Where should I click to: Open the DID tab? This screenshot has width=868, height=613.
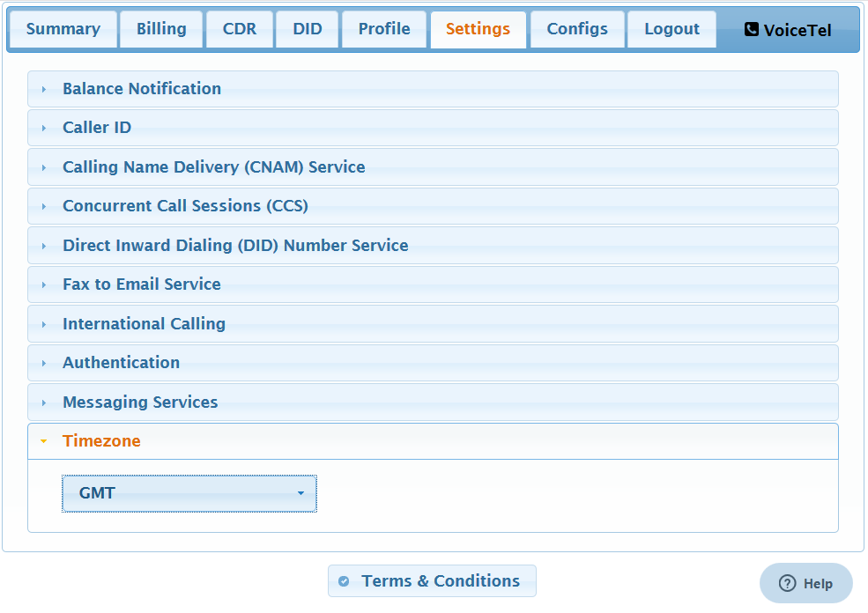coord(308,29)
